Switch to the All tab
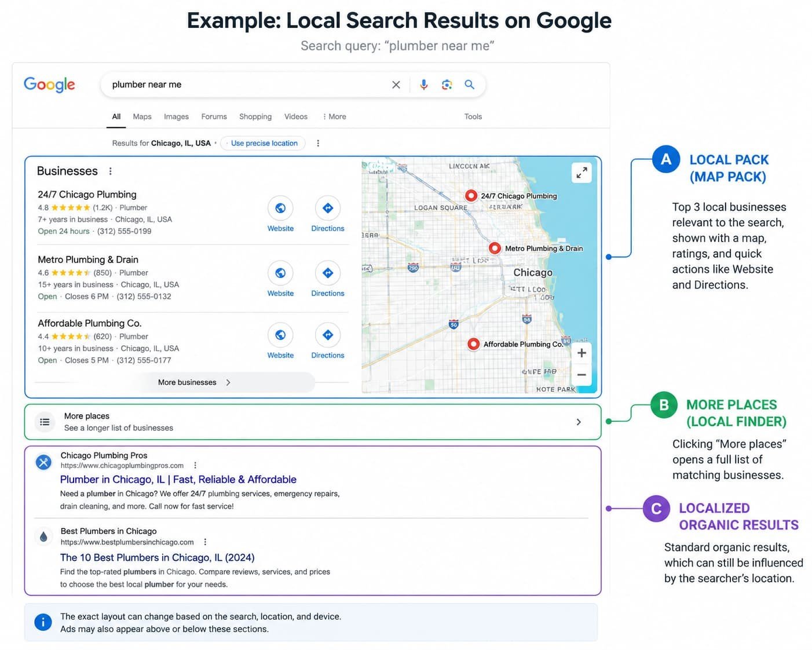The width and height of the screenshot is (812, 650). [x=116, y=116]
